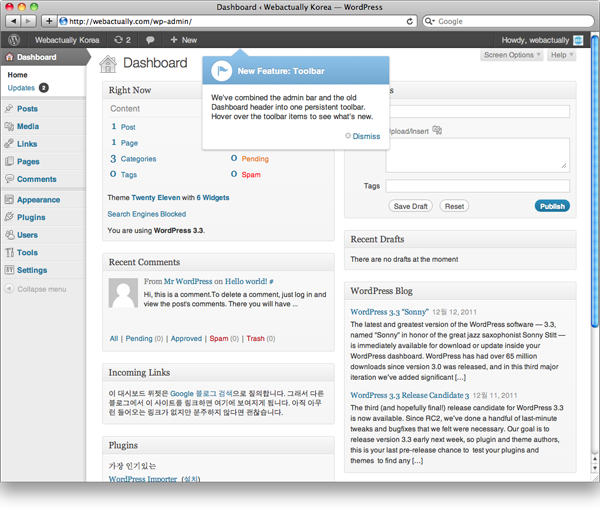Open the Google search engine dropdown
Viewport: 600px width, 510px height.
click(430, 21)
